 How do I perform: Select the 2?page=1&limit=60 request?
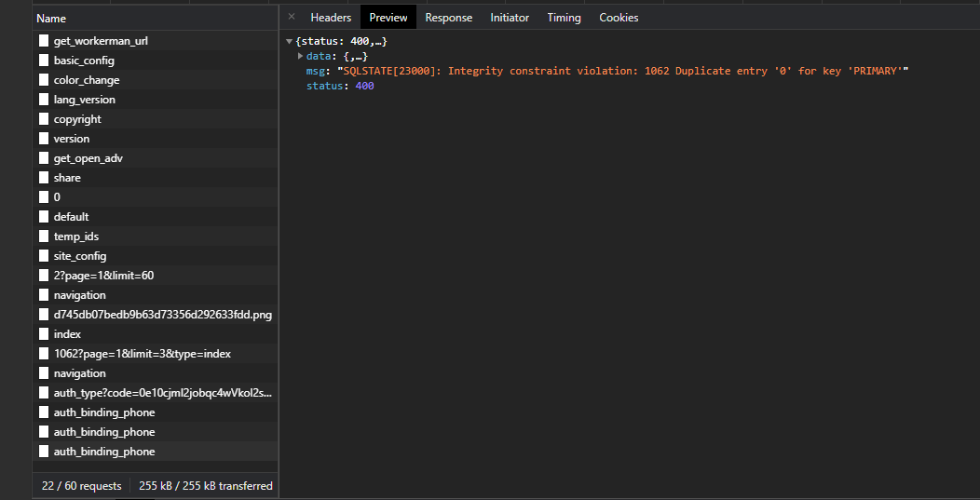156,275
